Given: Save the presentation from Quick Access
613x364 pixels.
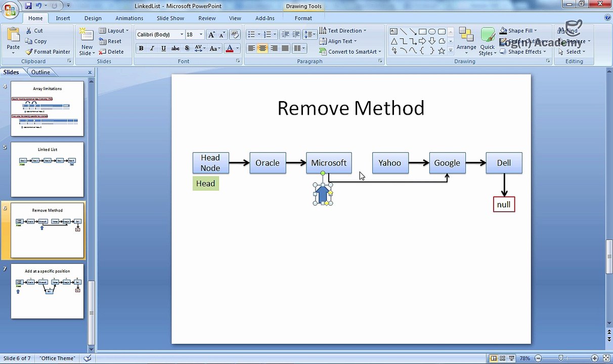Looking at the screenshot, I should pos(28,6).
